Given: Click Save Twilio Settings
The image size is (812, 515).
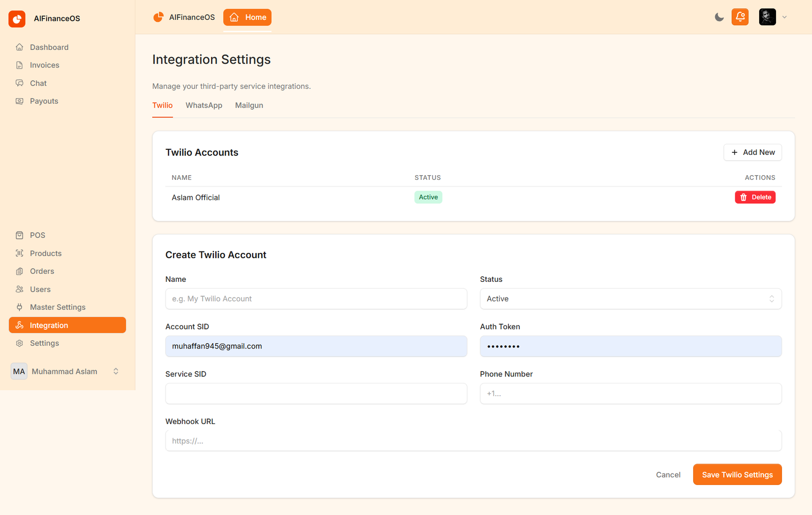Looking at the screenshot, I should pos(737,475).
